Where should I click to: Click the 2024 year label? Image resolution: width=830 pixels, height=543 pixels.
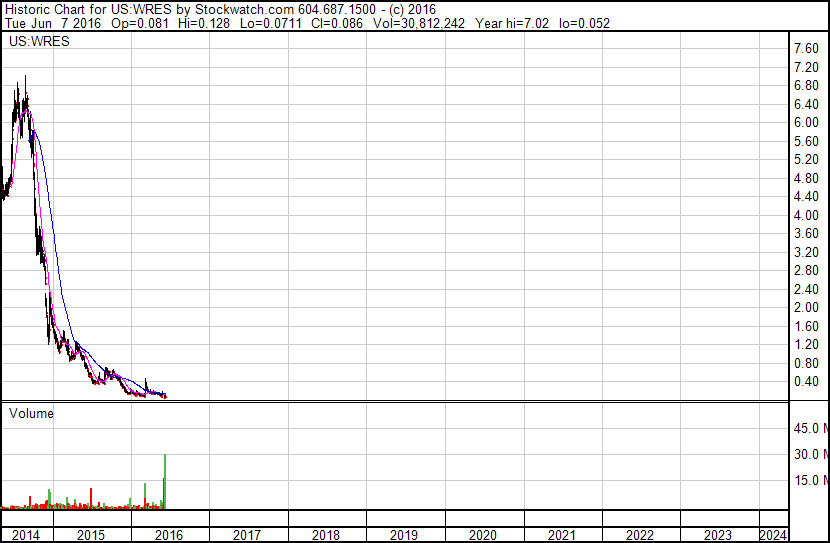[x=773, y=536]
